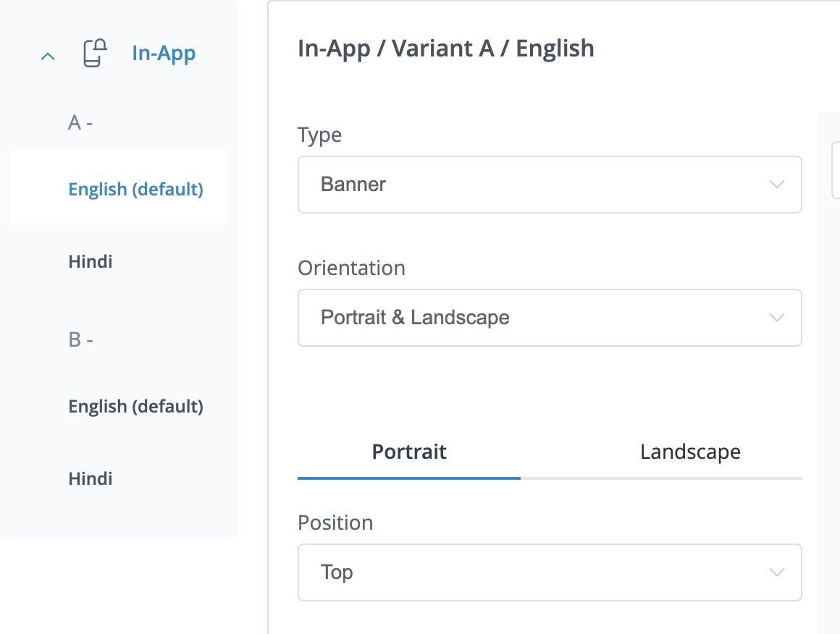
Task: Click the chevron arrow in Position field
Action: coord(776,572)
